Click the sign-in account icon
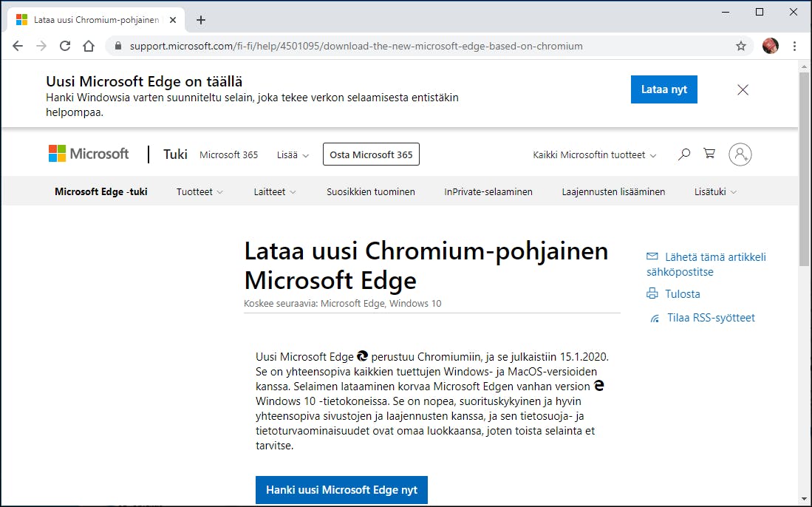This screenshot has width=812, height=507. point(740,154)
